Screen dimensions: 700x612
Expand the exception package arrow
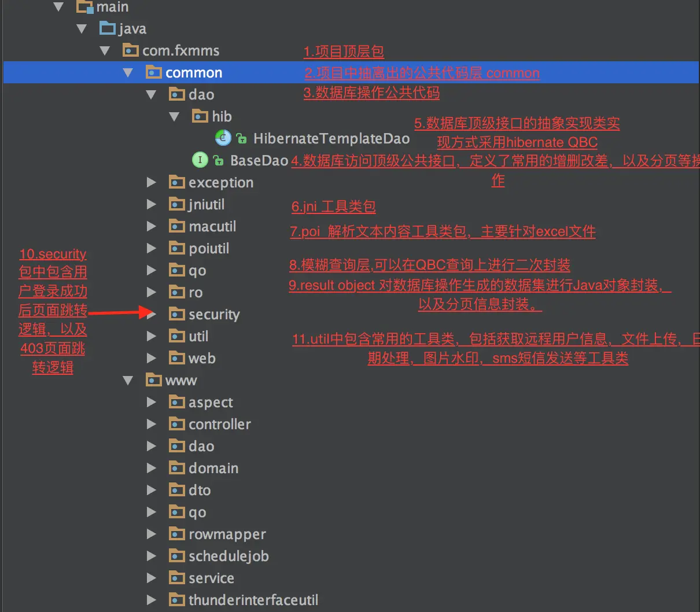pyautogui.click(x=152, y=182)
